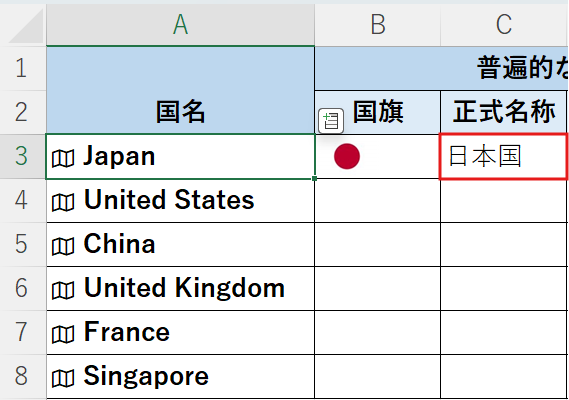
Task: Click the Japan flag image cell
Action: (x=377, y=156)
